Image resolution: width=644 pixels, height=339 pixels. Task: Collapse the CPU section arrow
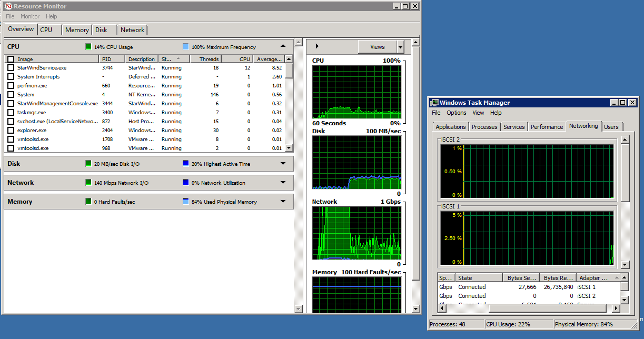click(x=283, y=46)
